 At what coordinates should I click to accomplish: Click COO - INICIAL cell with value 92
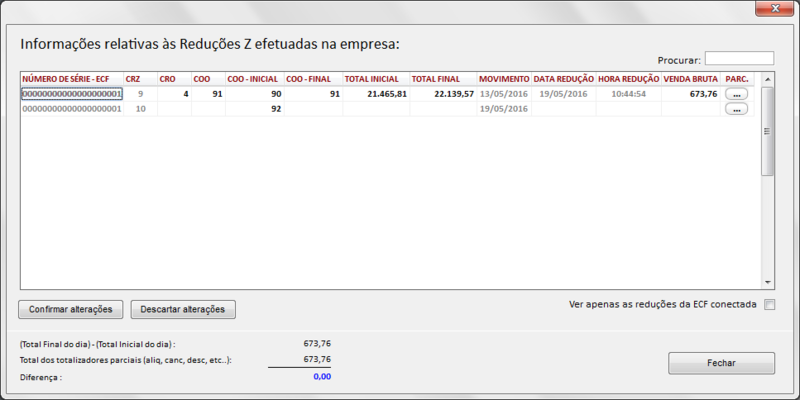(255, 109)
